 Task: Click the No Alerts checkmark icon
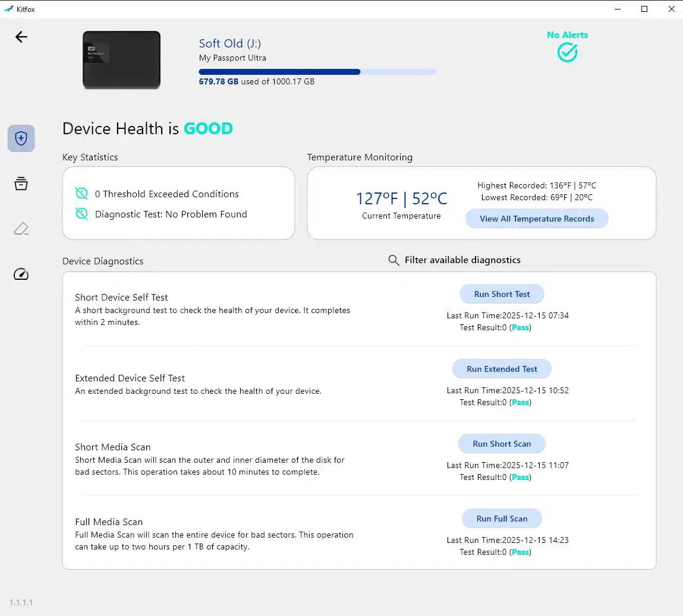coord(567,52)
